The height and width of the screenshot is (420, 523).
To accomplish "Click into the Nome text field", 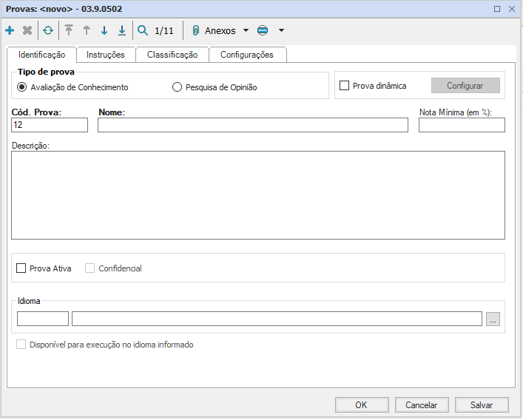I will click(252, 126).
